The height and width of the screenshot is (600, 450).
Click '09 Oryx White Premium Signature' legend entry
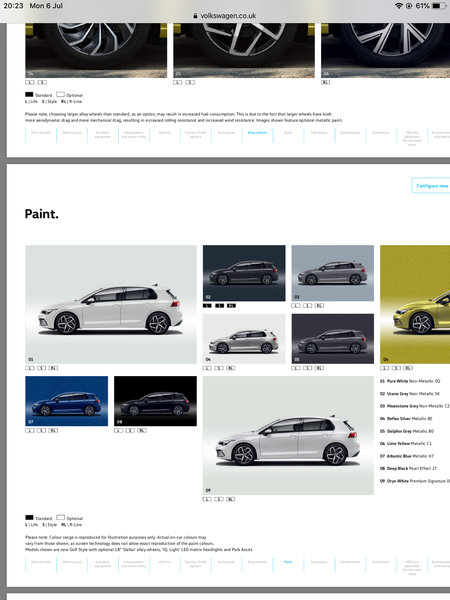coord(414,481)
